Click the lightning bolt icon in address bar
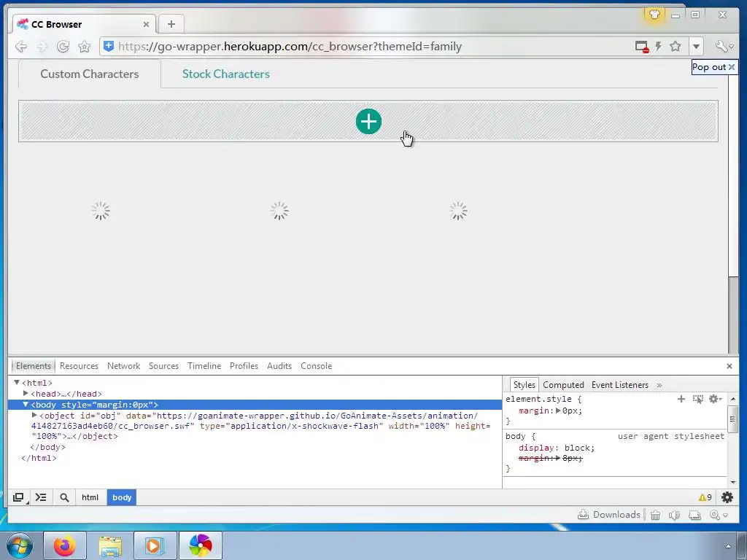747x560 pixels. tap(659, 46)
